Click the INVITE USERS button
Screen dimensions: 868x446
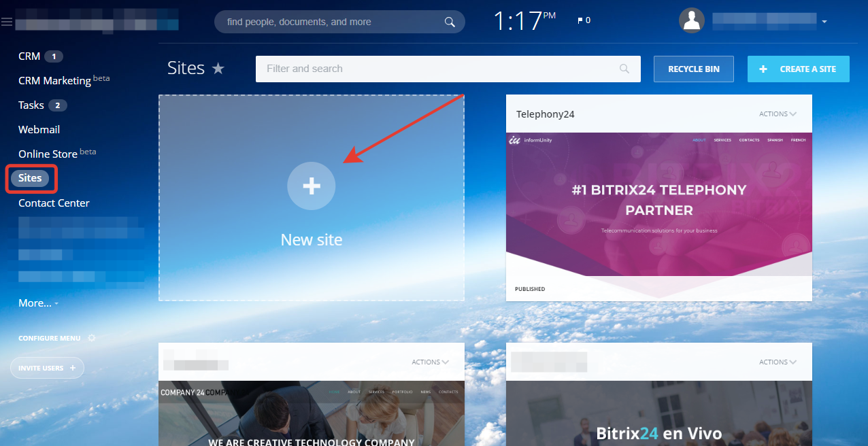coord(47,368)
